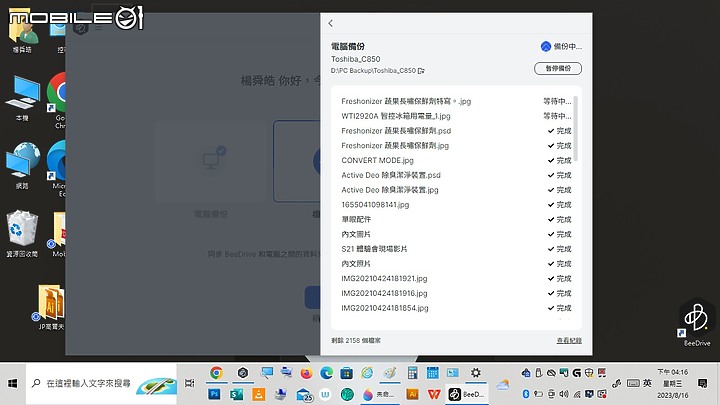Open Adobe Illustrator from the taskbar
The height and width of the screenshot is (405, 720).
point(412,394)
